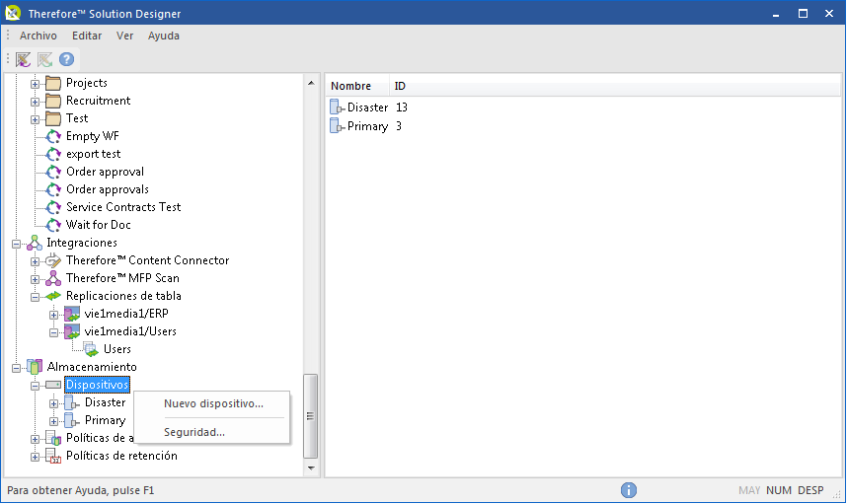
Task: Click the Almacenamiento storage icon
Action: (x=35, y=368)
